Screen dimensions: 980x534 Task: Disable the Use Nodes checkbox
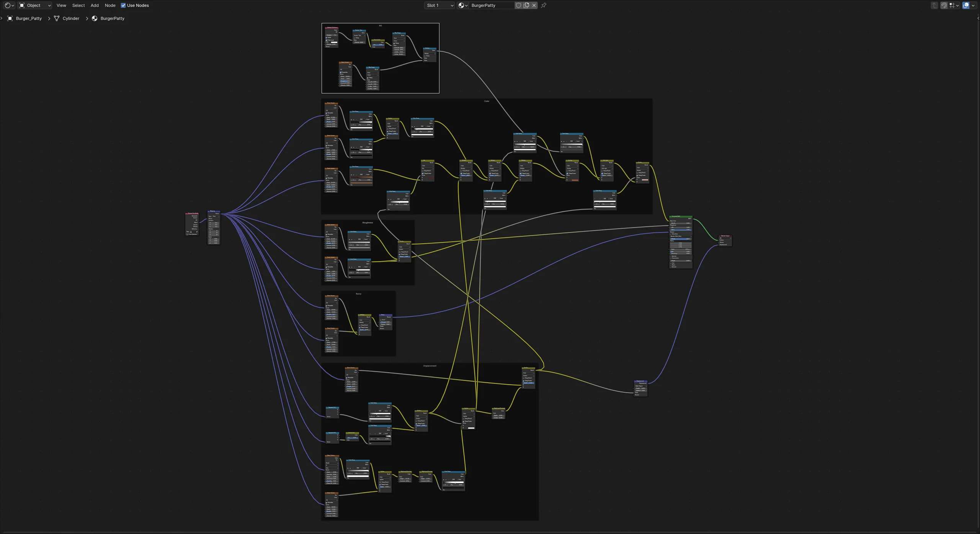coord(123,5)
